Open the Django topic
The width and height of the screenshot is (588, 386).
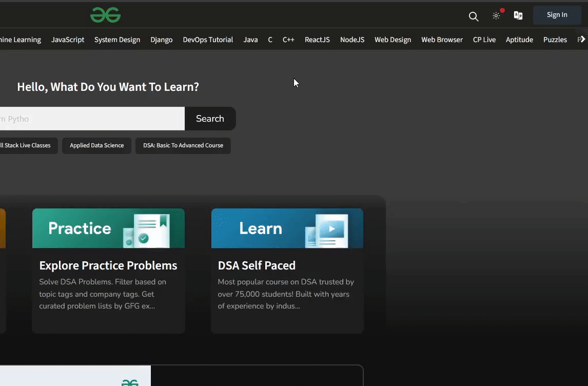pos(162,40)
